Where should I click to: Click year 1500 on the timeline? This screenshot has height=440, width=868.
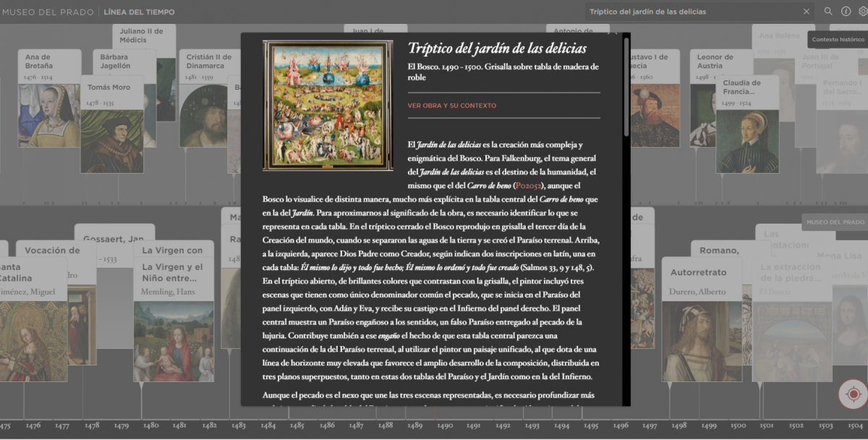tap(738, 426)
